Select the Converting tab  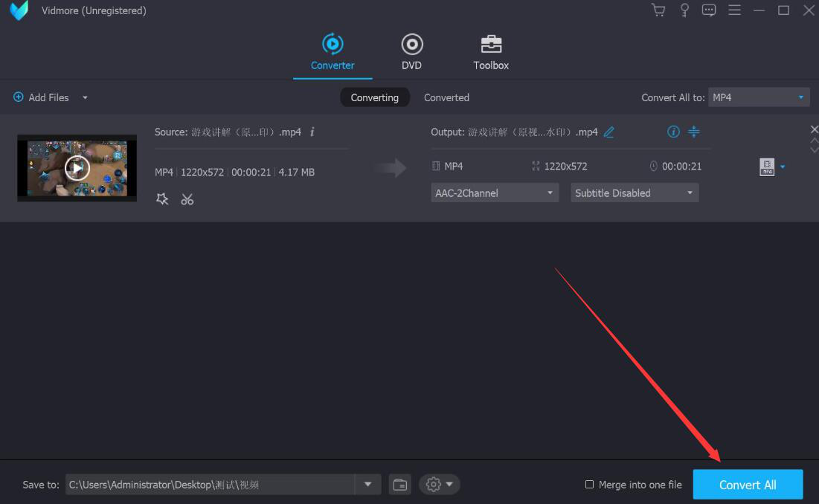[374, 97]
